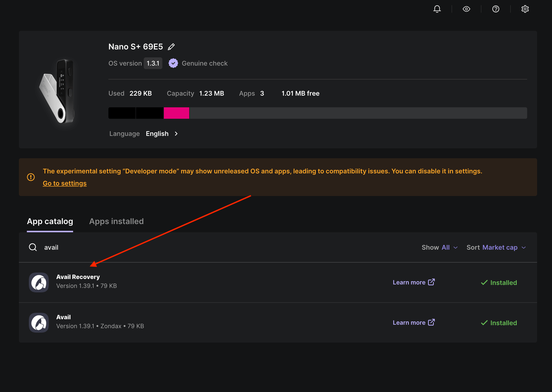Click the 1.01 MB free label

(x=300, y=93)
